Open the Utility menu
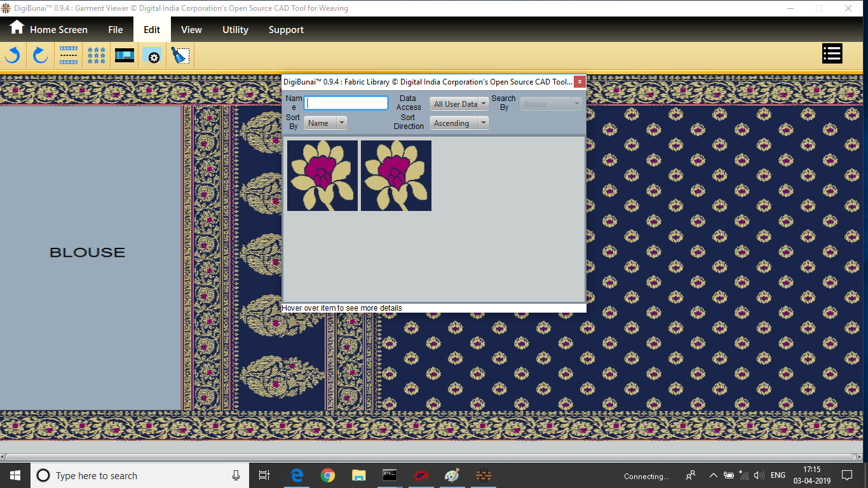The image size is (868, 488). (x=235, y=30)
